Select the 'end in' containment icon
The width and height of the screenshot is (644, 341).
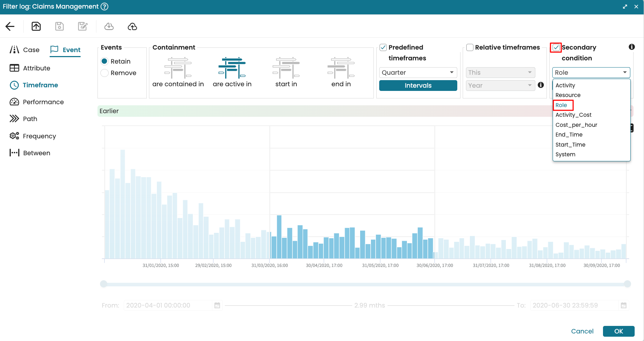(x=341, y=68)
